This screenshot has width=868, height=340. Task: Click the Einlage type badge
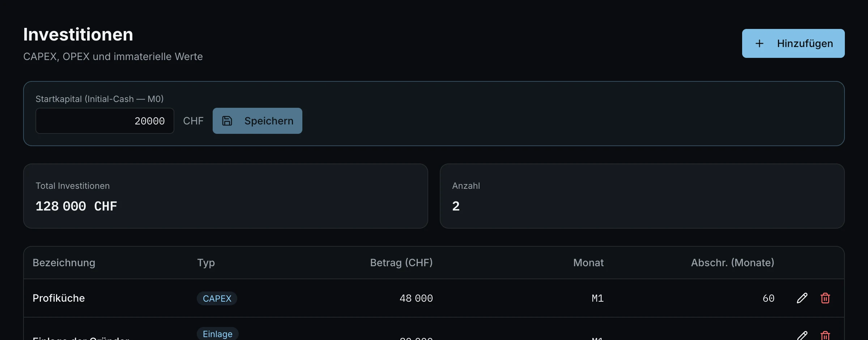point(218,333)
